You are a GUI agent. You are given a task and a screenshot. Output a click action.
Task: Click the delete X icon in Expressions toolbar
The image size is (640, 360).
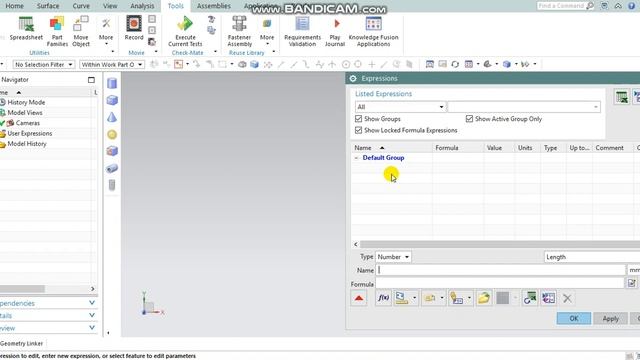click(x=567, y=298)
